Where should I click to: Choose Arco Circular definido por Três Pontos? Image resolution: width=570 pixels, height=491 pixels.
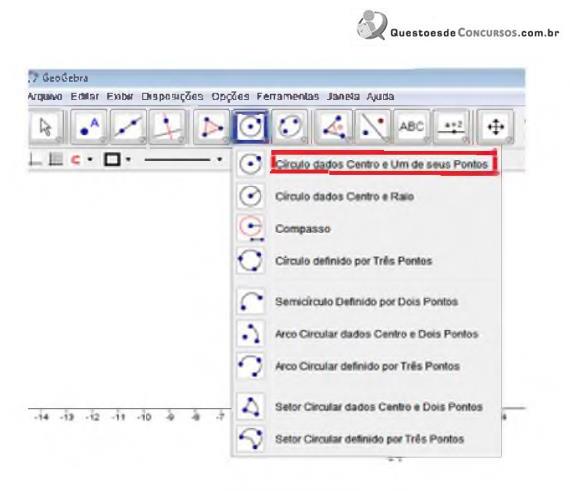[367, 365]
